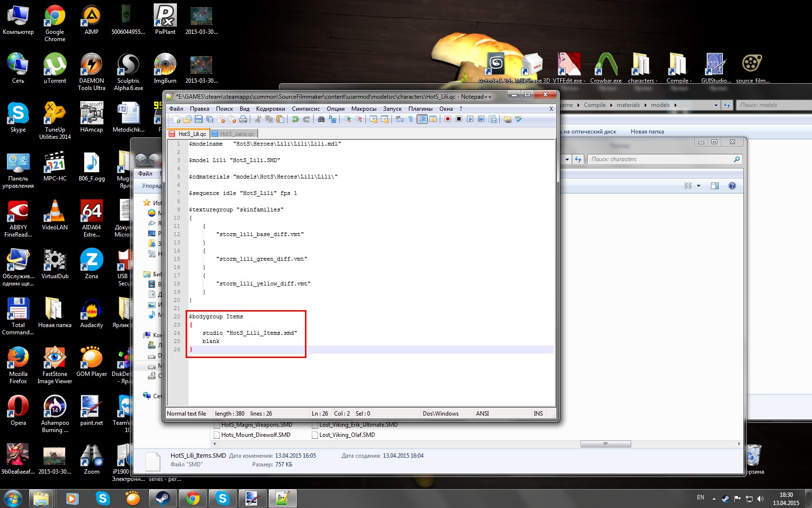The width and height of the screenshot is (812, 508).
Task: Open the Синтаксис menu
Action: 306,109
